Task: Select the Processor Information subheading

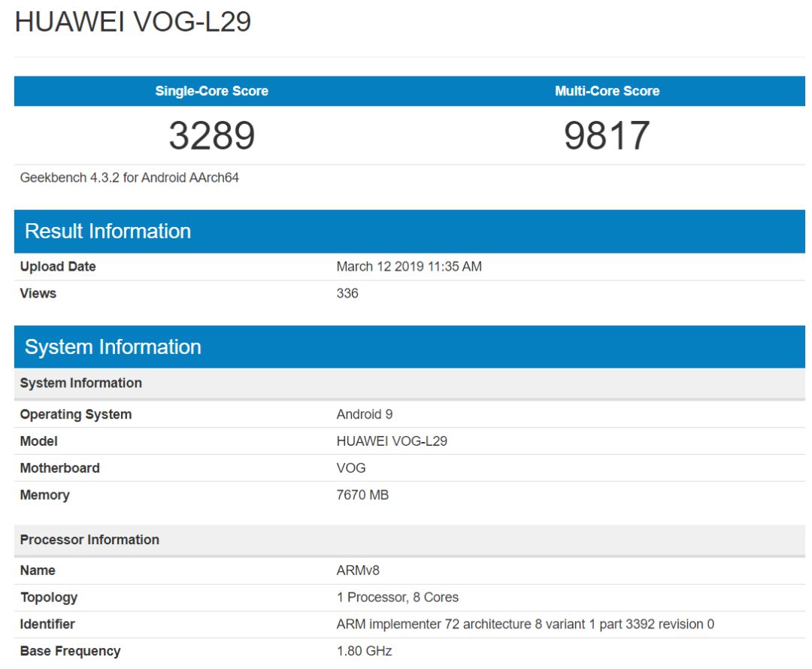Action: 89,540
